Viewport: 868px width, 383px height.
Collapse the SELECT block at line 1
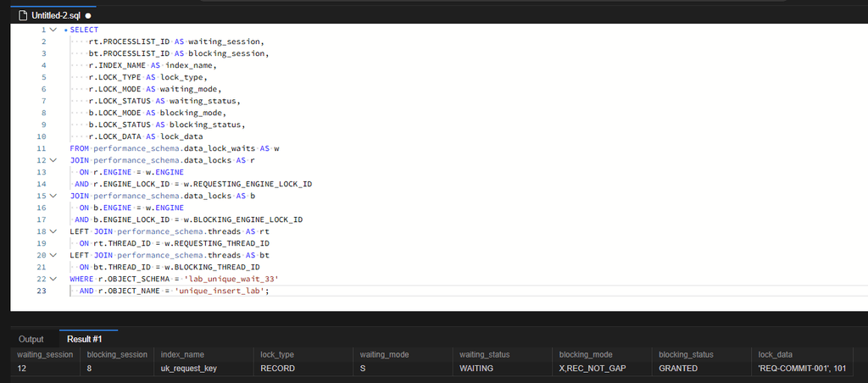tap(53, 30)
